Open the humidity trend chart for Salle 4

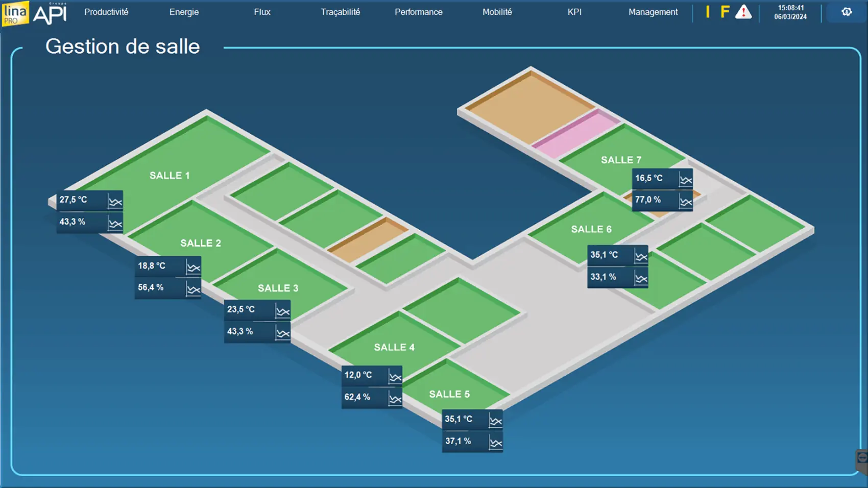click(395, 399)
